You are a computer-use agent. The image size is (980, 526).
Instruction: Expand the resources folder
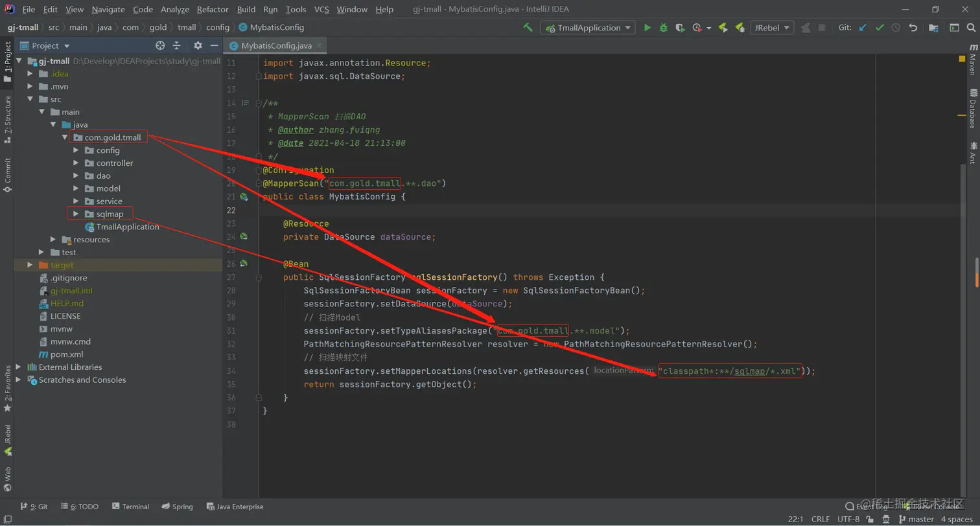click(x=53, y=240)
